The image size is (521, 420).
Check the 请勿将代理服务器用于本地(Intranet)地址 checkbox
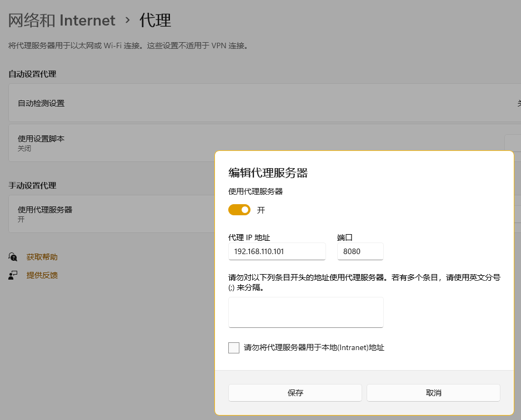[x=234, y=348]
